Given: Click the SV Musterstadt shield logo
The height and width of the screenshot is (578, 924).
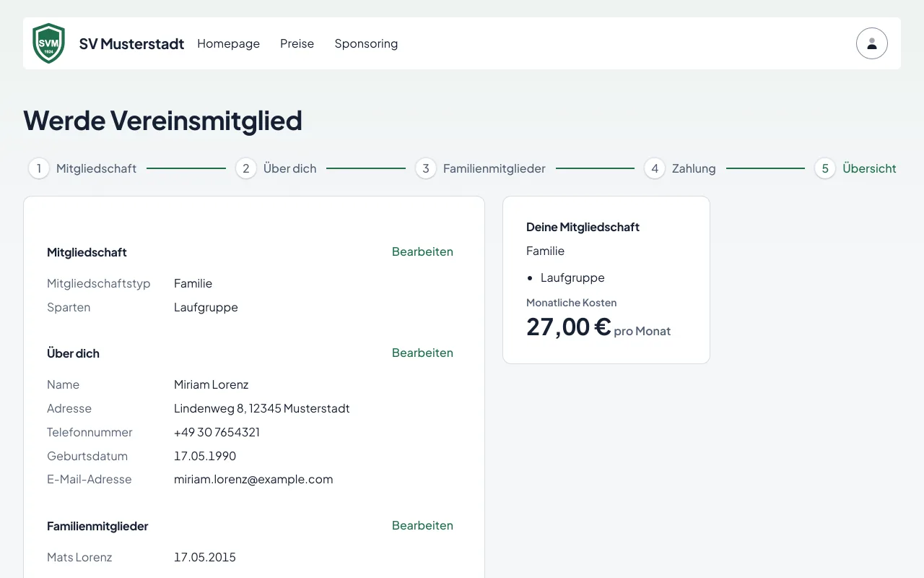Looking at the screenshot, I should (x=49, y=43).
